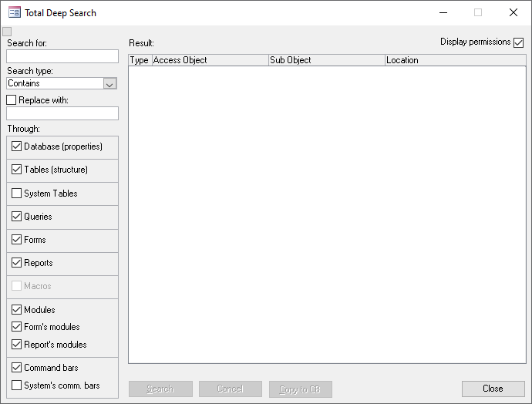Image resolution: width=532 pixels, height=404 pixels.
Task: Click the Replace with text field
Action: [62, 113]
